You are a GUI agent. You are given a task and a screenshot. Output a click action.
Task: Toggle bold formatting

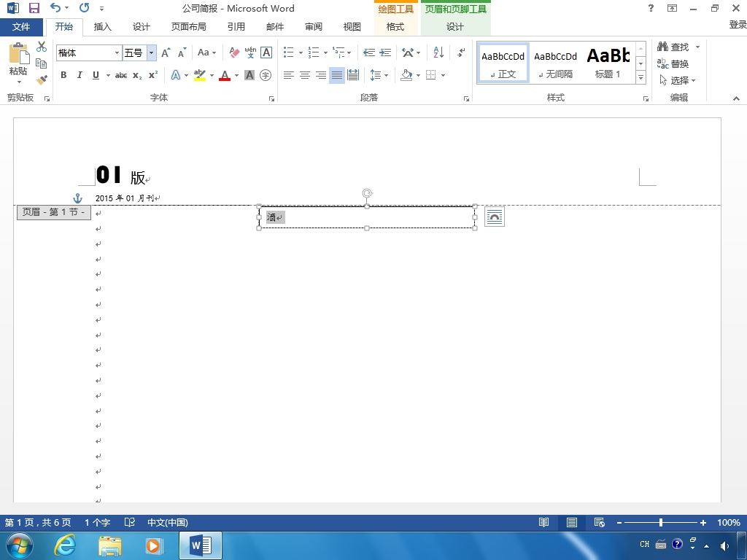(63, 75)
